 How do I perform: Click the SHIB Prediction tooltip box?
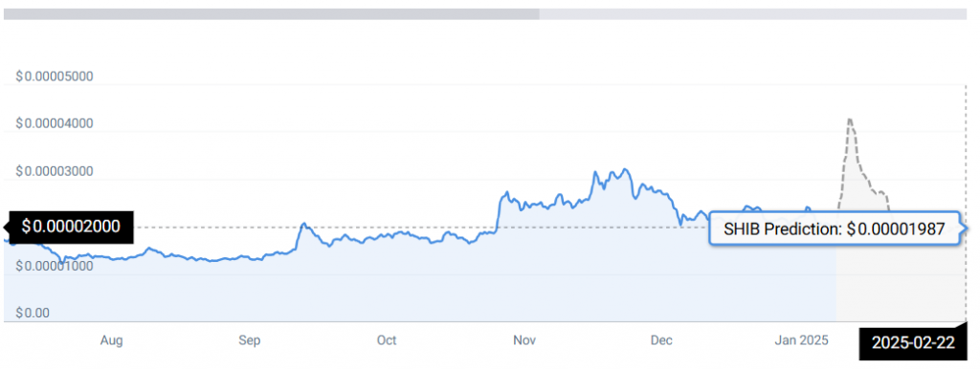(x=834, y=228)
